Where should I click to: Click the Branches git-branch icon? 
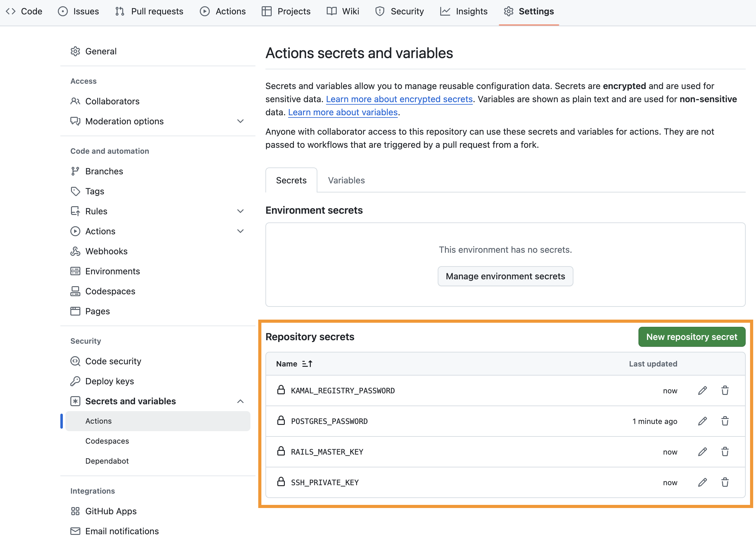tap(75, 171)
